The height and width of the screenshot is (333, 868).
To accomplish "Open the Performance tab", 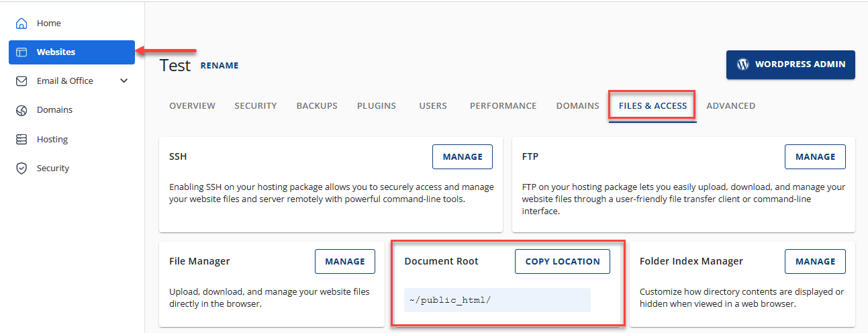I will click(503, 106).
